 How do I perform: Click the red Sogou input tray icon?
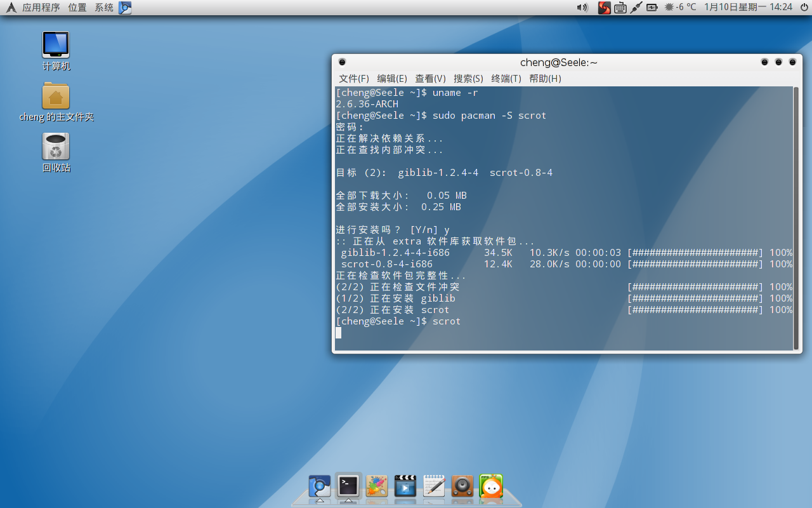click(x=605, y=8)
